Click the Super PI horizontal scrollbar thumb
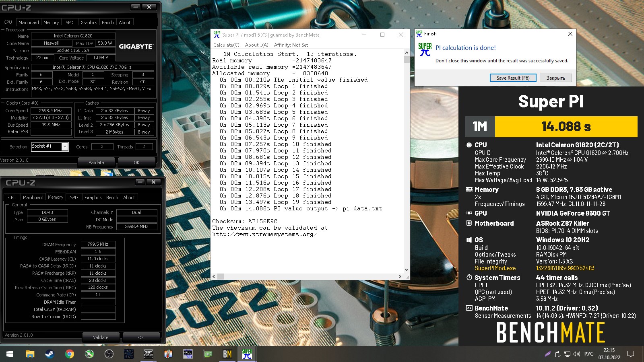This screenshot has width=644, height=362. 221,276
